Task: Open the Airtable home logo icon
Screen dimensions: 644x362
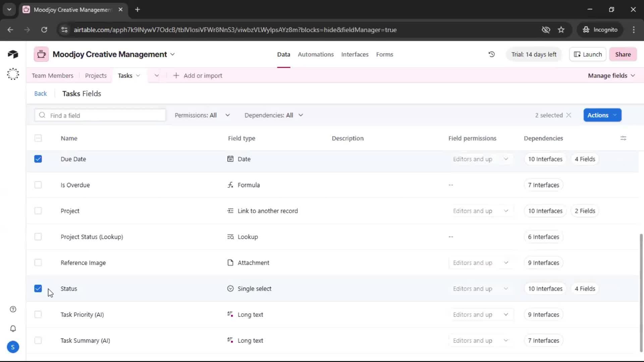Action: click(x=13, y=54)
